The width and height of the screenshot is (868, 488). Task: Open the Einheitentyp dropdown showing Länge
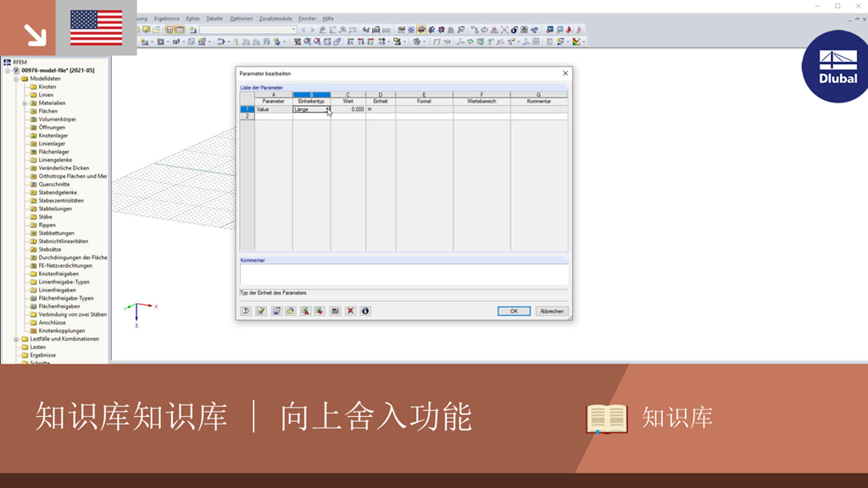click(327, 109)
